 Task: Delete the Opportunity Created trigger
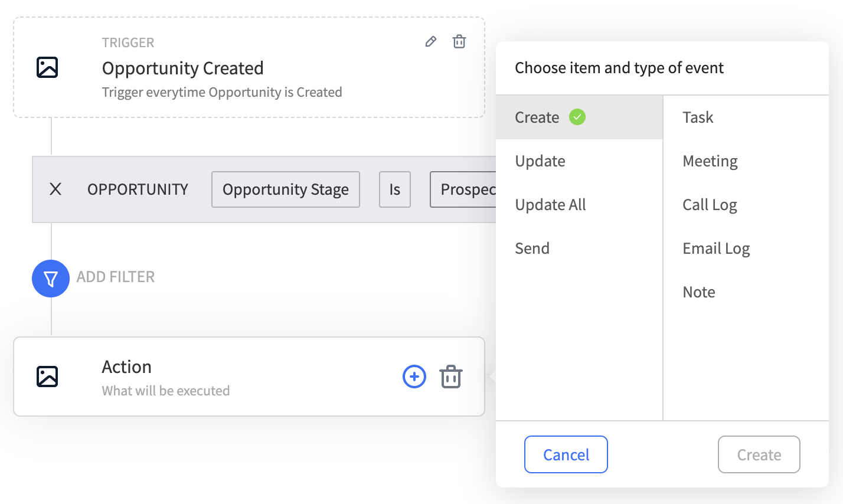(x=459, y=41)
